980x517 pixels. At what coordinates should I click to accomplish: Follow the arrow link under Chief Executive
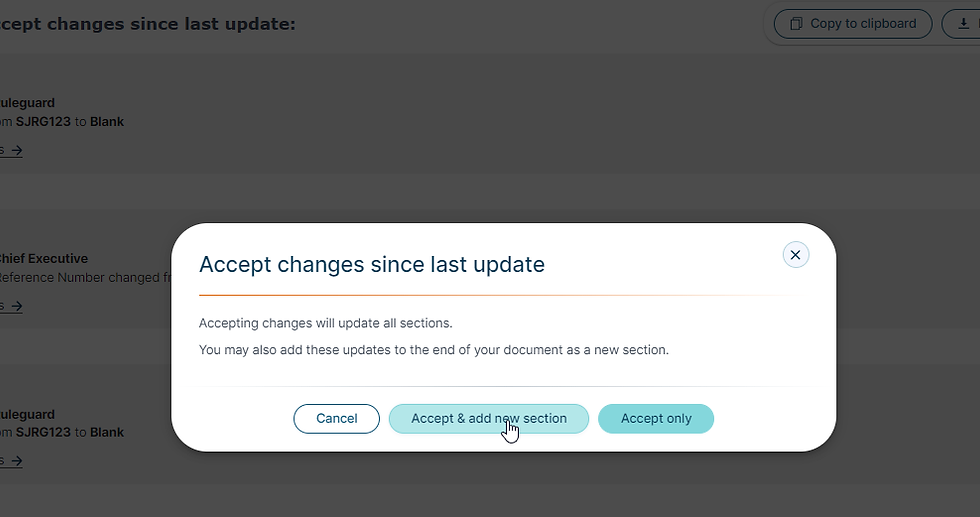pos(11,306)
